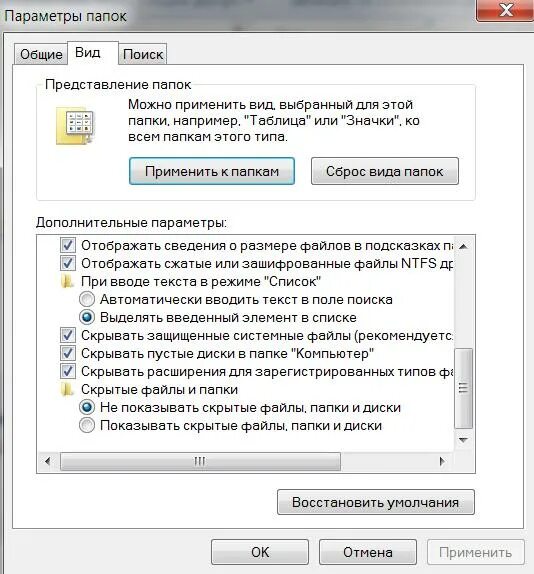Screen dimensions: 534x574
Task: Click the greyed Применить button
Action: click(475, 552)
